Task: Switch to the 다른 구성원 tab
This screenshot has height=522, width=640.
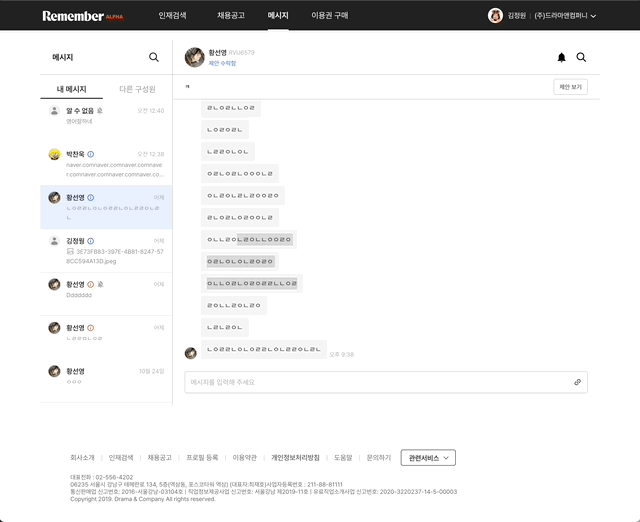Action: pyautogui.click(x=139, y=90)
